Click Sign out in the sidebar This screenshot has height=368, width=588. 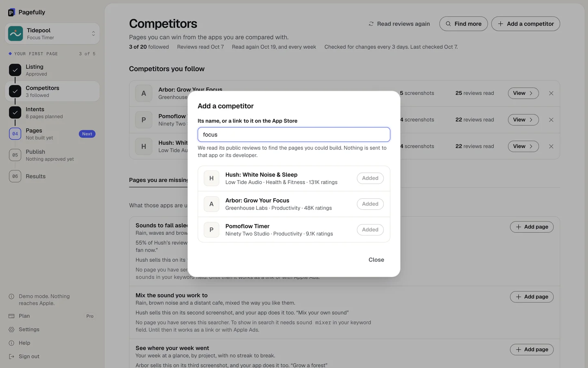(x=52, y=357)
